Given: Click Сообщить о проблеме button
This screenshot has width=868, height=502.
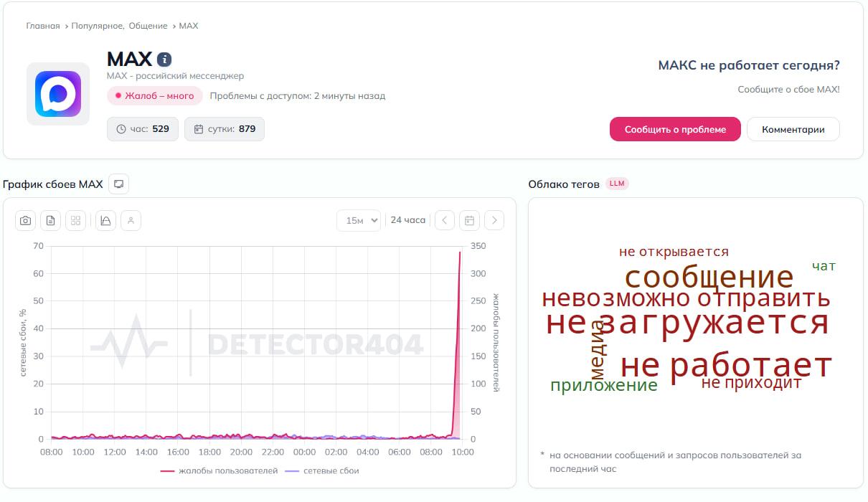Looking at the screenshot, I should (675, 129).
